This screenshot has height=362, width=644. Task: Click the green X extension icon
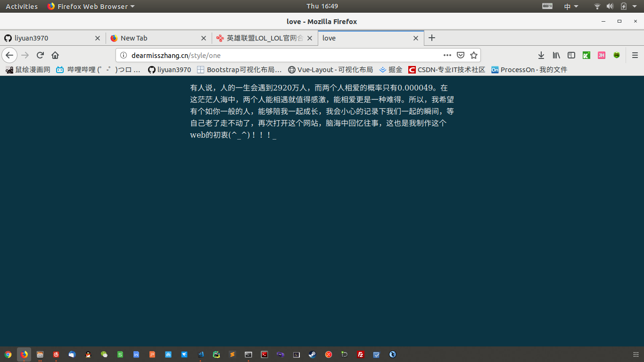point(586,55)
